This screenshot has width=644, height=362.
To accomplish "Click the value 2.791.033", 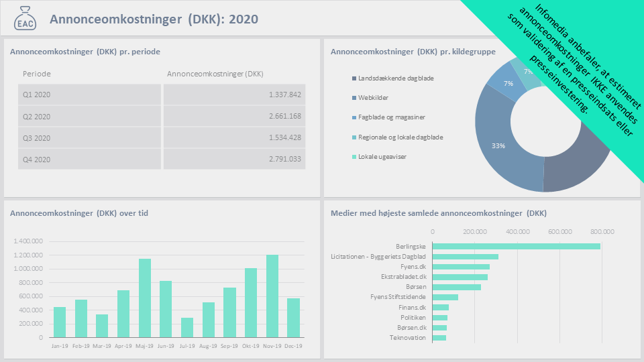I will pos(285,159).
